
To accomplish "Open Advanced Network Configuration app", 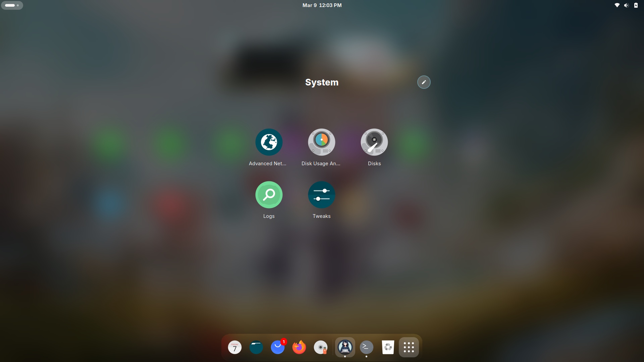I will (x=269, y=142).
